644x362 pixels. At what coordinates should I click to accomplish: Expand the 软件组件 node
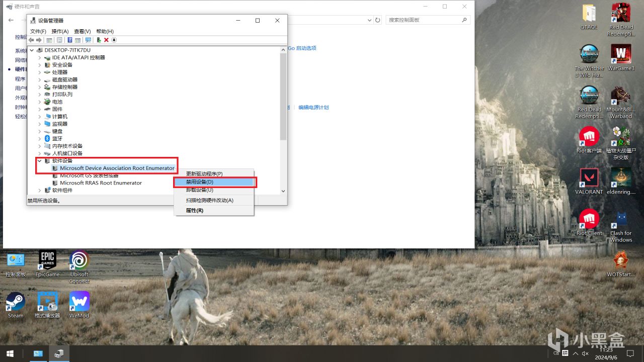click(x=40, y=190)
